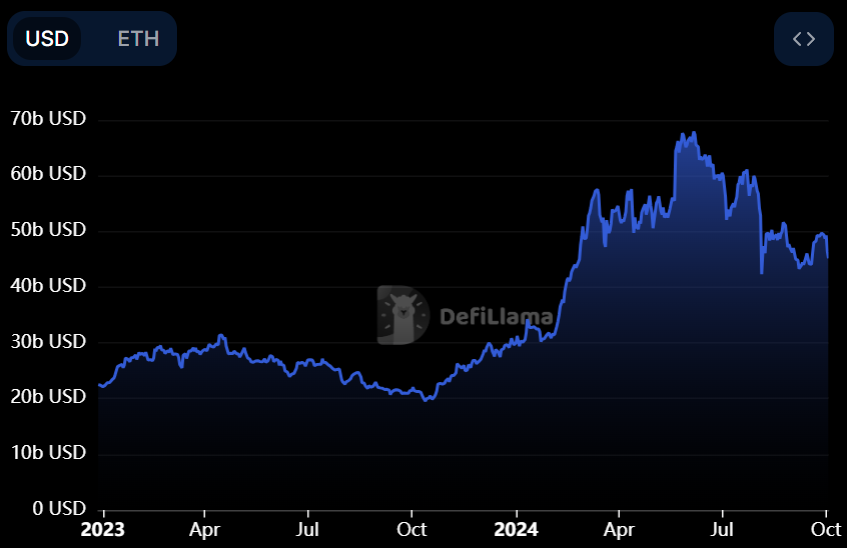Click the 10b USD axis label

[x=46, y=453]
